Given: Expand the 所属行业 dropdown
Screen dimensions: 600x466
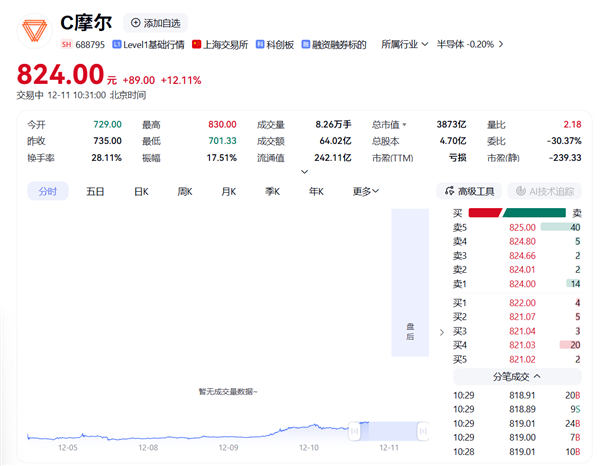Looking at the screenshot, I should [404, 44].
